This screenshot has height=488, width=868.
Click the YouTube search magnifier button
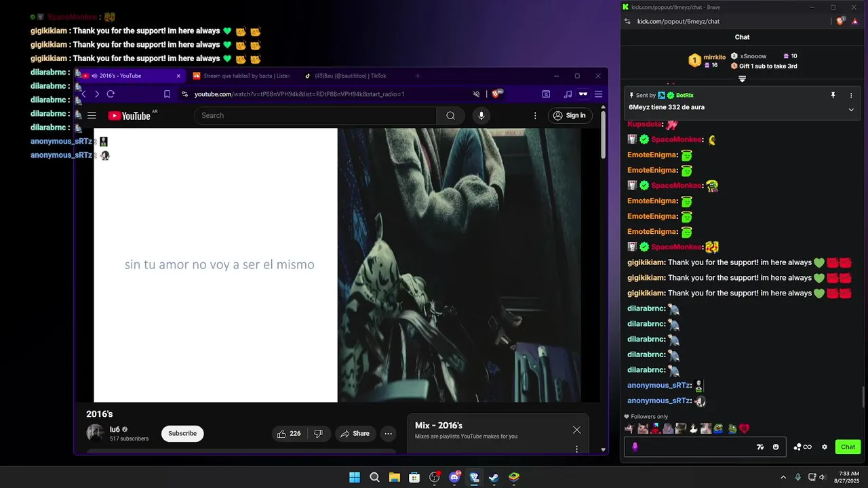click(450, 116)
